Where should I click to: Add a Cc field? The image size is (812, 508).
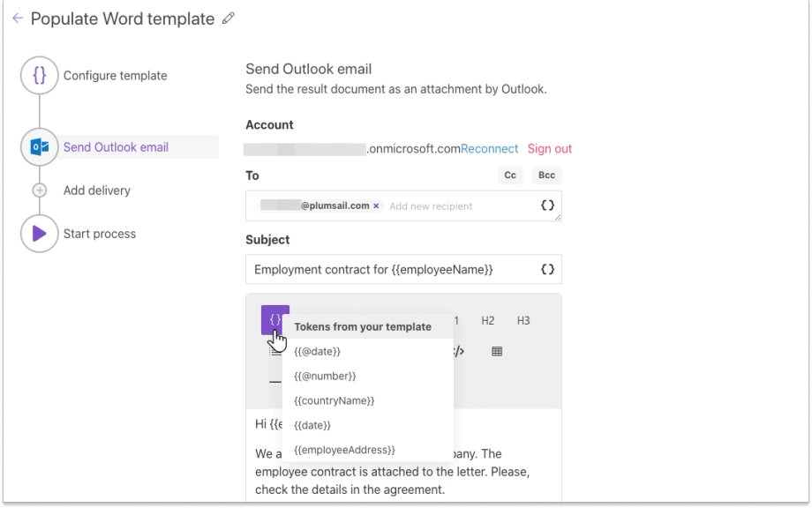(x=510, y=176)
